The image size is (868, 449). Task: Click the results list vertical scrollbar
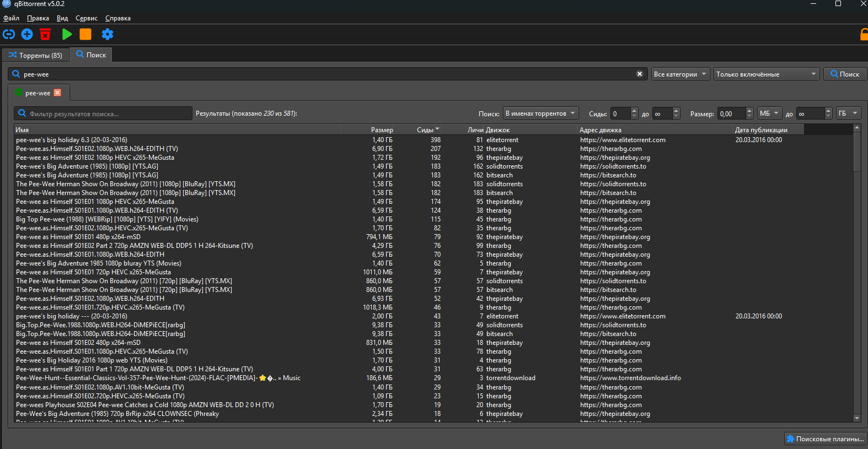pyautogui.click(x=856, y=275)
